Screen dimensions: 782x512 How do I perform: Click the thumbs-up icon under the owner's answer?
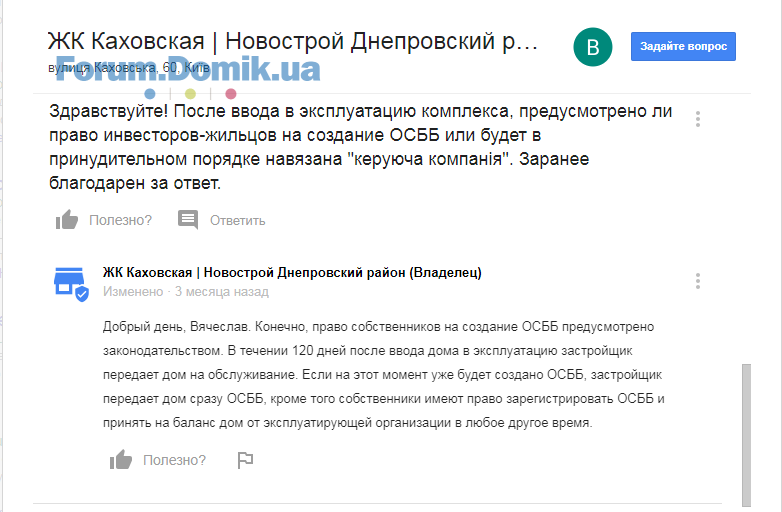[x=121, y=460]
